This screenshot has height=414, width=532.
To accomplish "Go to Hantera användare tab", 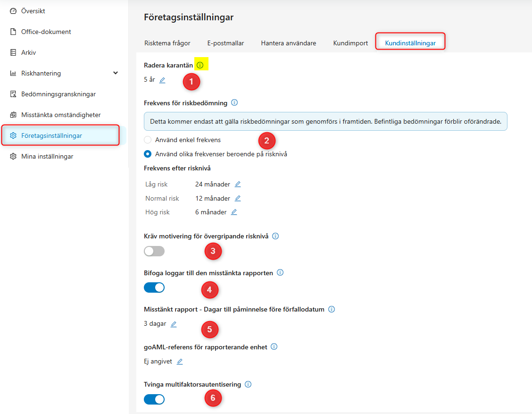I will [x=288, y=43].
